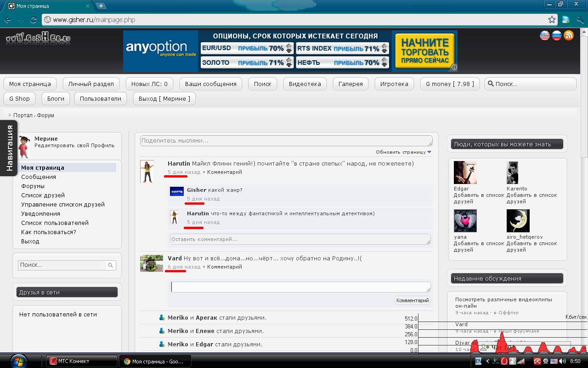This screenshot has width=588, height=368.
Task: Reload the page with the refresh icon
Action: [x=33, y=20]
